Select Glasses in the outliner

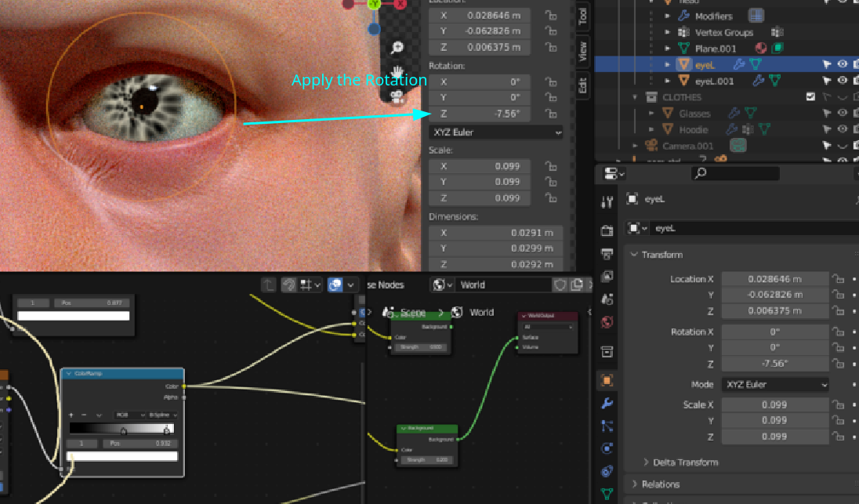[694, 114]
